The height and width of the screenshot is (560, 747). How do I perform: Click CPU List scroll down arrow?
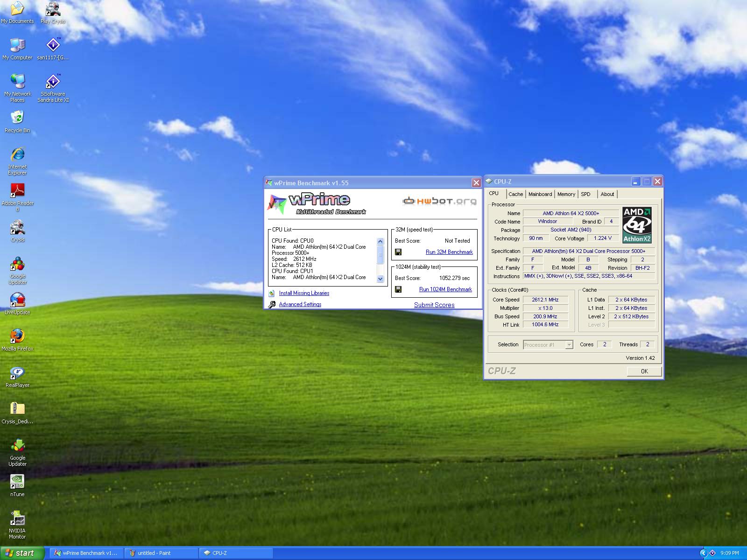click(380, 279)
